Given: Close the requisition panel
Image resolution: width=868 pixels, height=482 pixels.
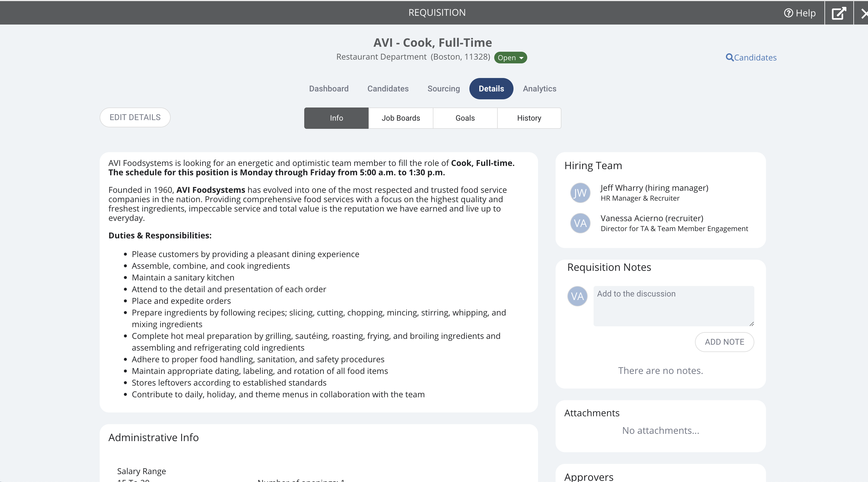Looking at the screenshot, I should point(864,13).
